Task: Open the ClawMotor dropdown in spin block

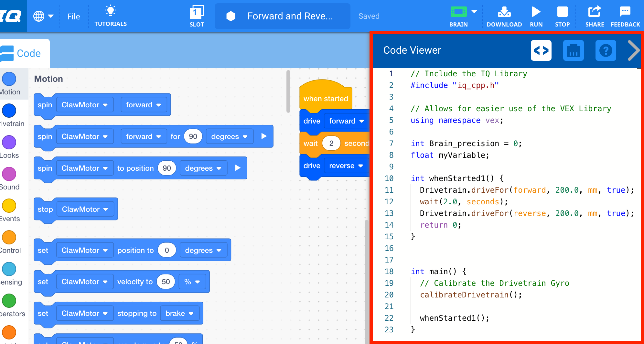Action: pos(84,104)
